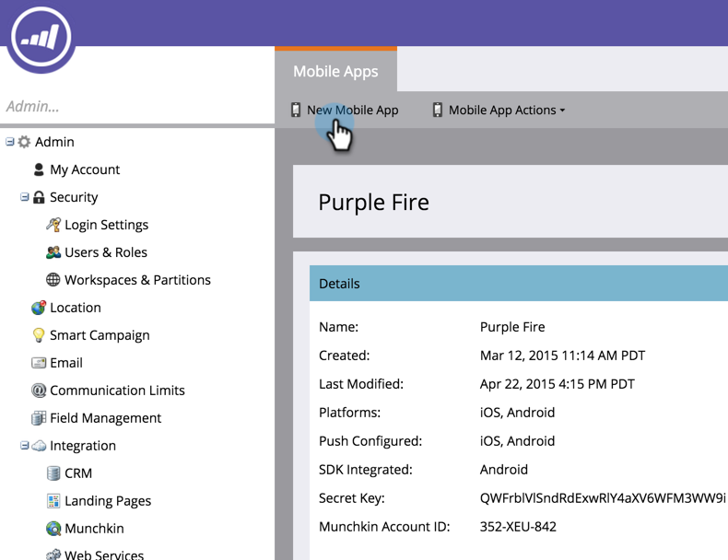Collapse the Integration tree node
The image size is (728, 560).
(x=25, y=446)
